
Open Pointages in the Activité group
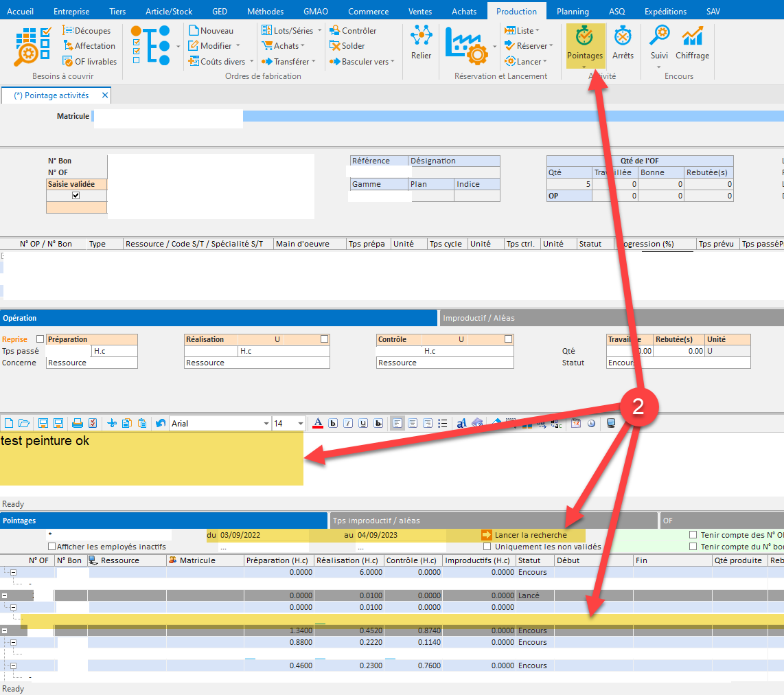click(584, 46)
